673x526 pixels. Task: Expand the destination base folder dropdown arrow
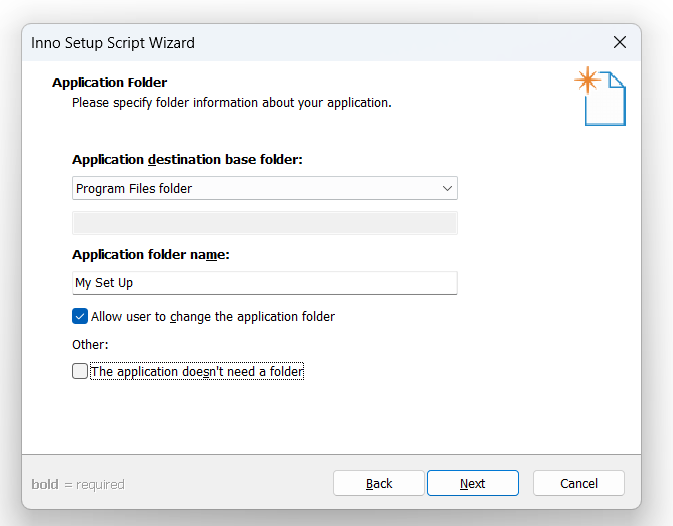pos(447,188)
